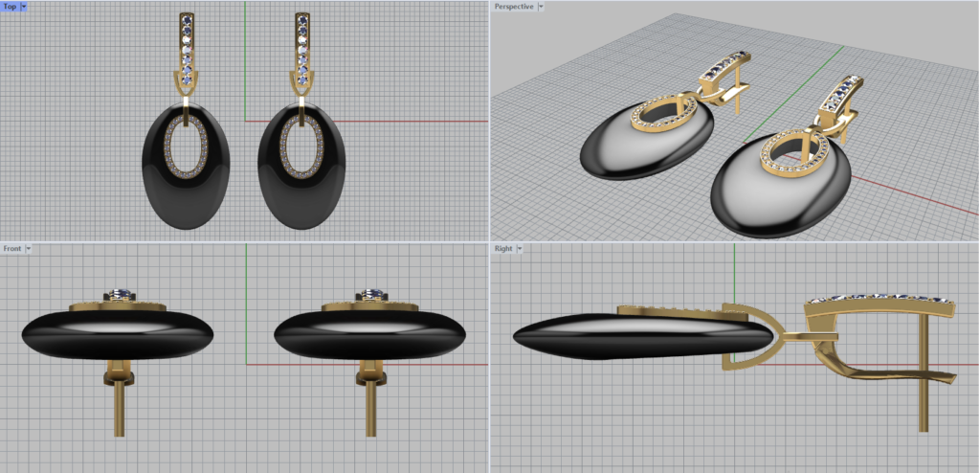
Task: Select the Right viewport title label
Action: coord(503,249)
